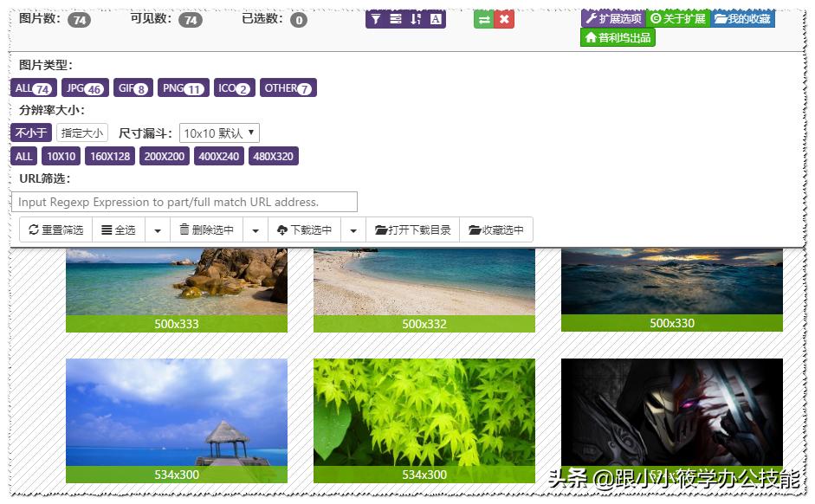Click the letter A display icon

pos(436,17)
